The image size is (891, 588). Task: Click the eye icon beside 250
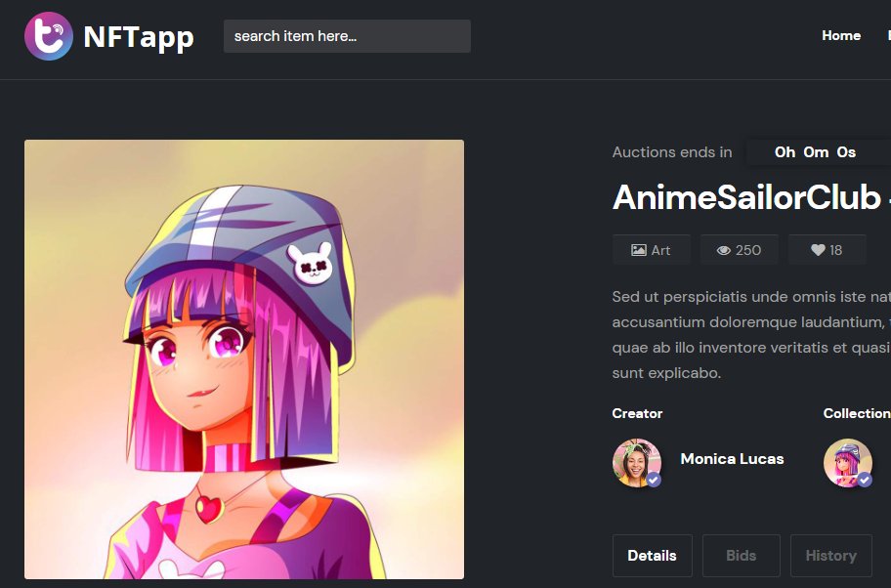(x=723, y=251)
